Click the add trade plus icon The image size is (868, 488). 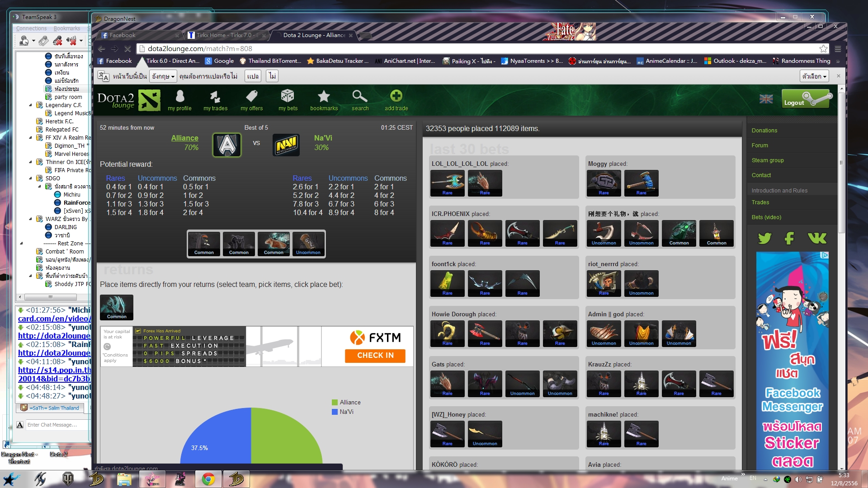click(x=396, y=96)
